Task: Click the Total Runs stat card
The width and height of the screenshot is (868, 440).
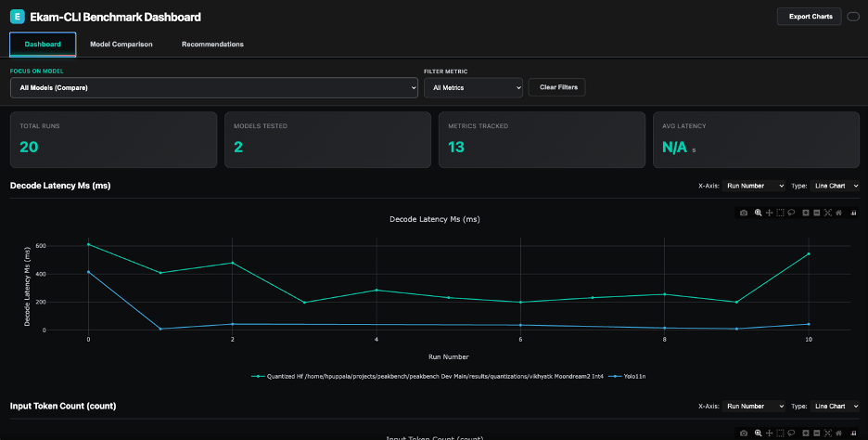Action: (112, 139)
